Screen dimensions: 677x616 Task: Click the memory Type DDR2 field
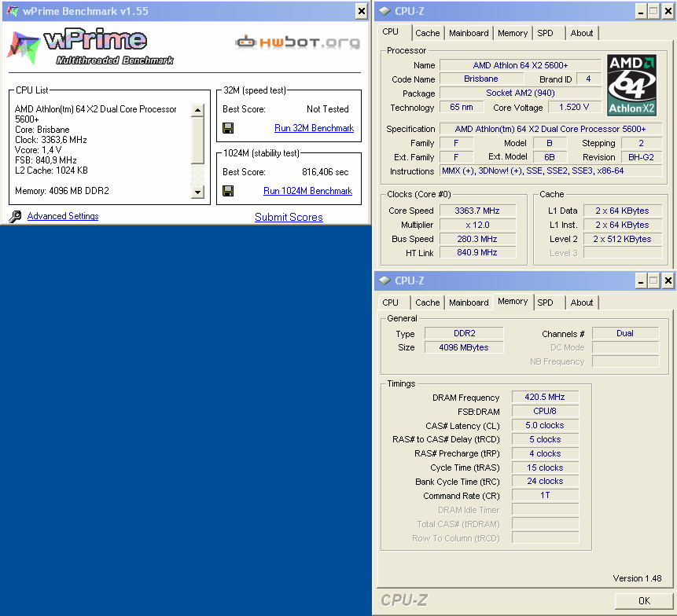coord(464,333)
